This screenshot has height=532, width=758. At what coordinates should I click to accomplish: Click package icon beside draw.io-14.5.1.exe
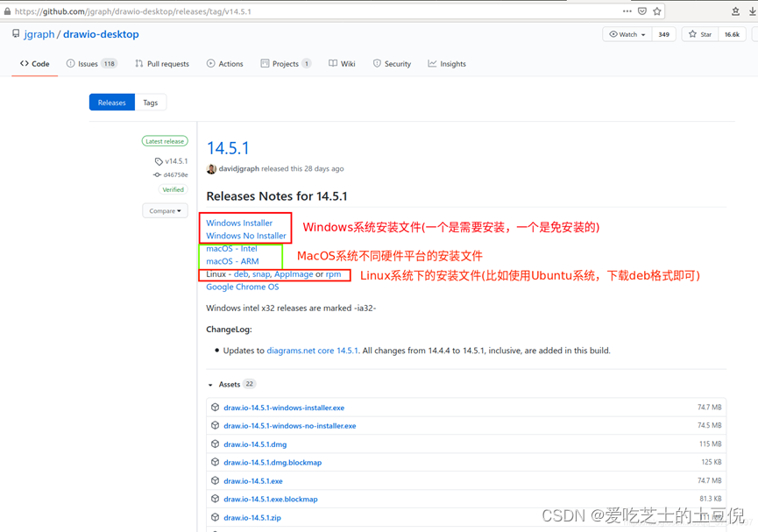(x=215, y=481)
